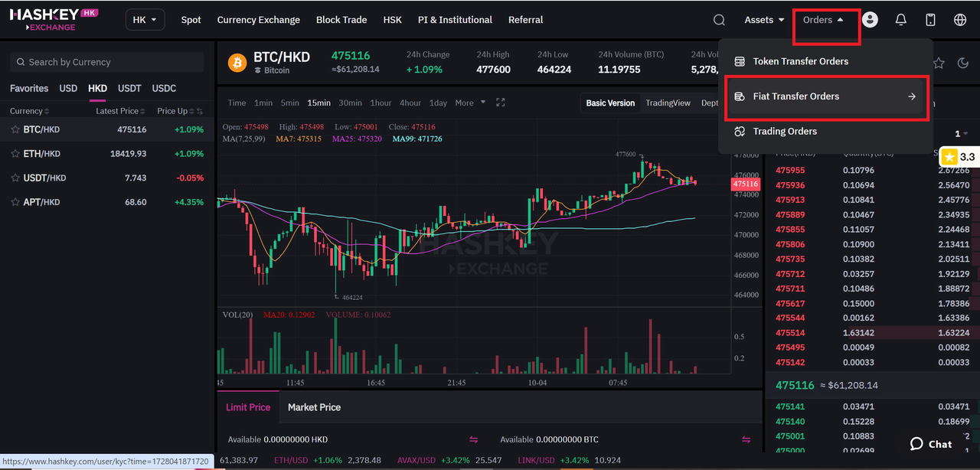Click the Search by Currency field
980x470 pixels.
107,62
